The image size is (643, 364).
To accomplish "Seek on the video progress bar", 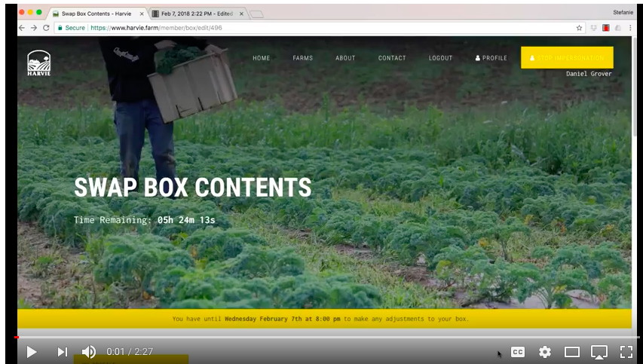I will click(x=327, y=338).
